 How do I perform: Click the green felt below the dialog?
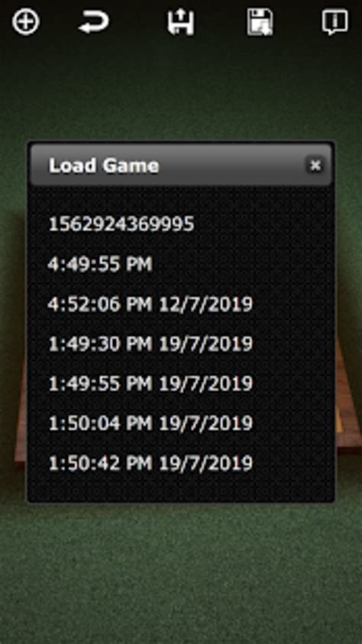(181, 571)
